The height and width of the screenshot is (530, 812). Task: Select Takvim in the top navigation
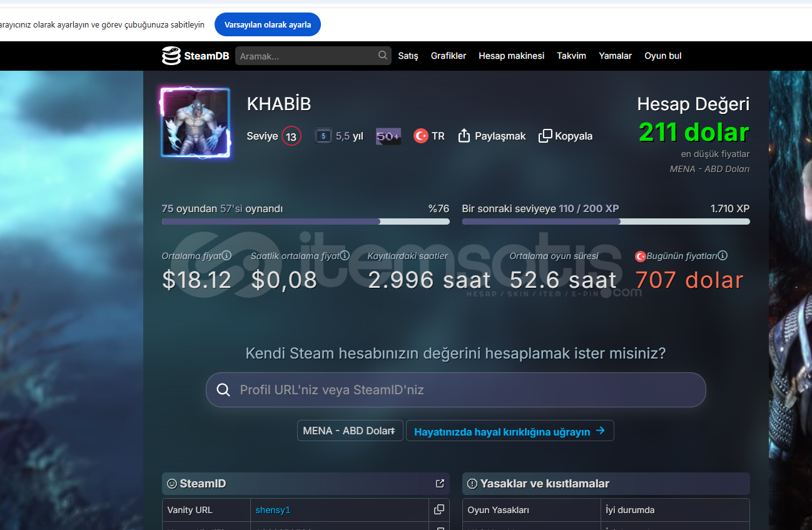pyautogui.click(x=572, y=56)
